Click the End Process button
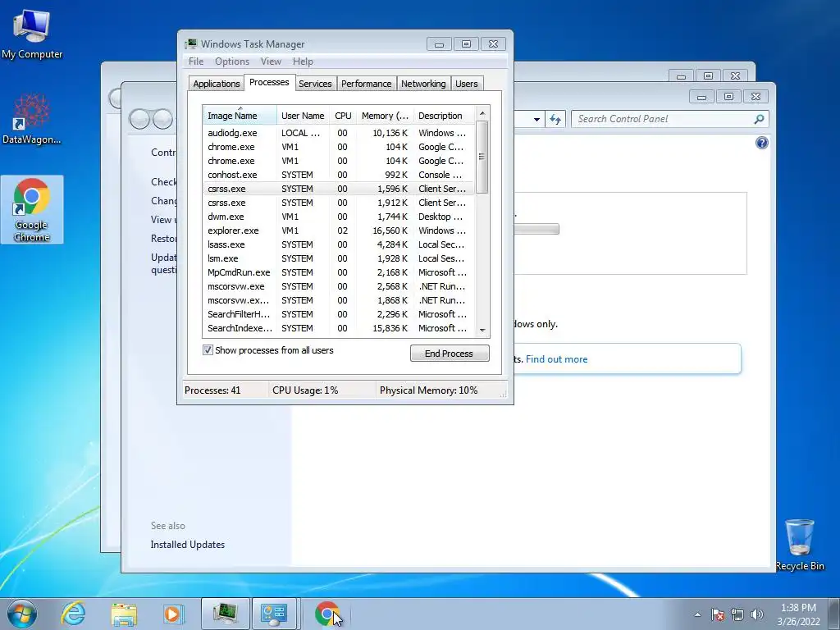This screenshot has height=630, width=840. pos(450,353)
